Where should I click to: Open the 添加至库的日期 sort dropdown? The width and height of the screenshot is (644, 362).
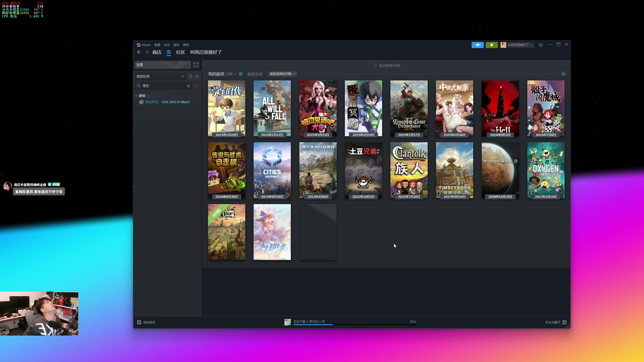pos(282,74)
